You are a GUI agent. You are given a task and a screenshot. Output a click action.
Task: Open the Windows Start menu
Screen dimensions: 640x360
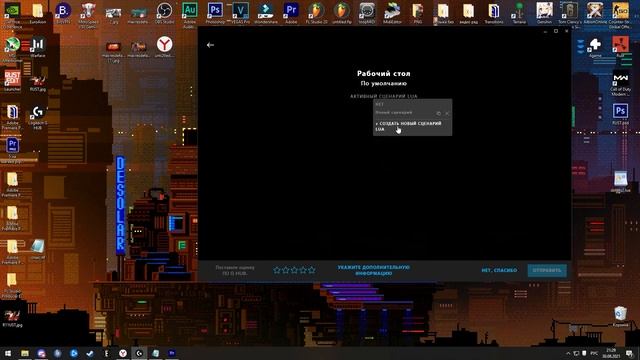[8, 353]
